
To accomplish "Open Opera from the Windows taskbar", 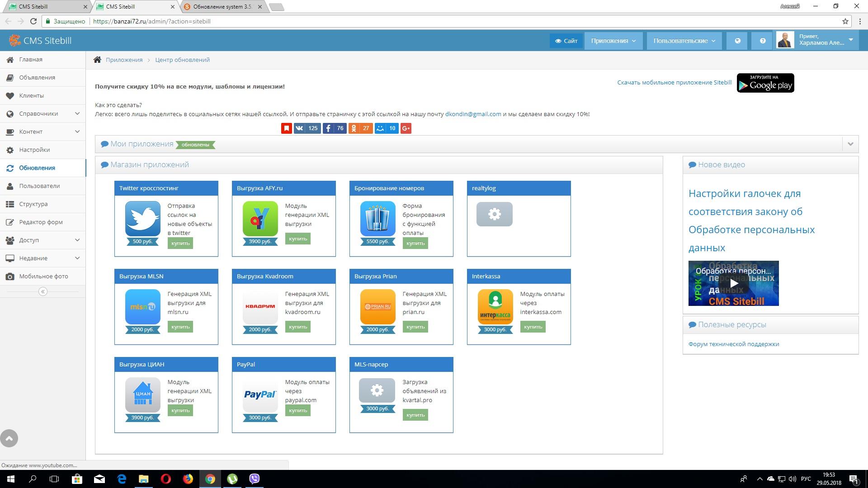I will (166, 479).
